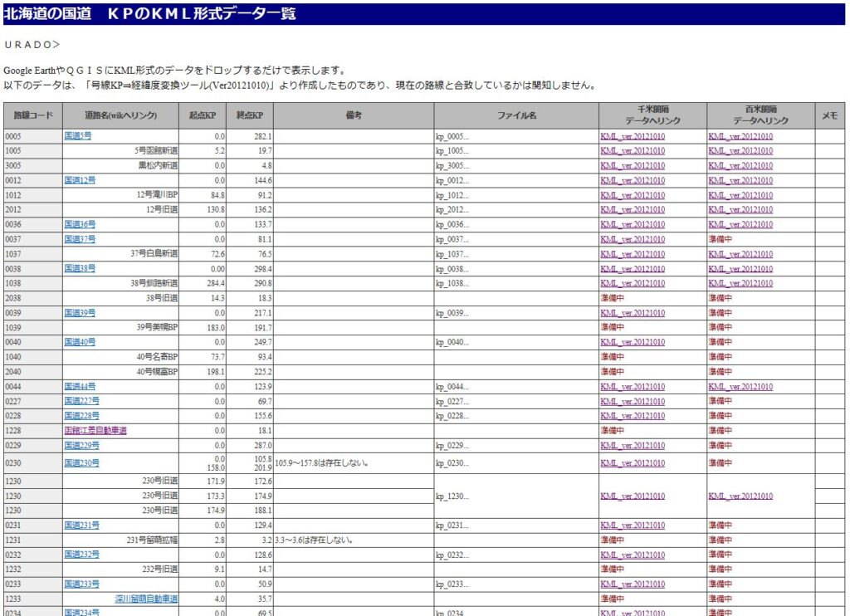This screenshot has width=850, height=616.
Task: Click the ファイル名 column header
Action: coord(516,115)
